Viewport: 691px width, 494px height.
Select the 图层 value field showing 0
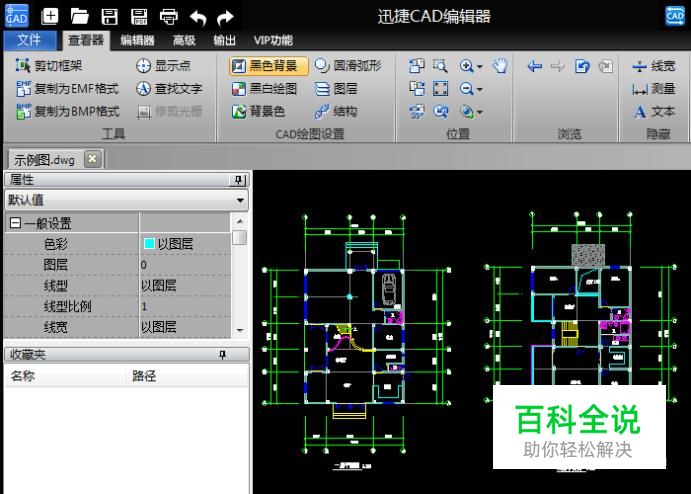(x=185, y=264)
